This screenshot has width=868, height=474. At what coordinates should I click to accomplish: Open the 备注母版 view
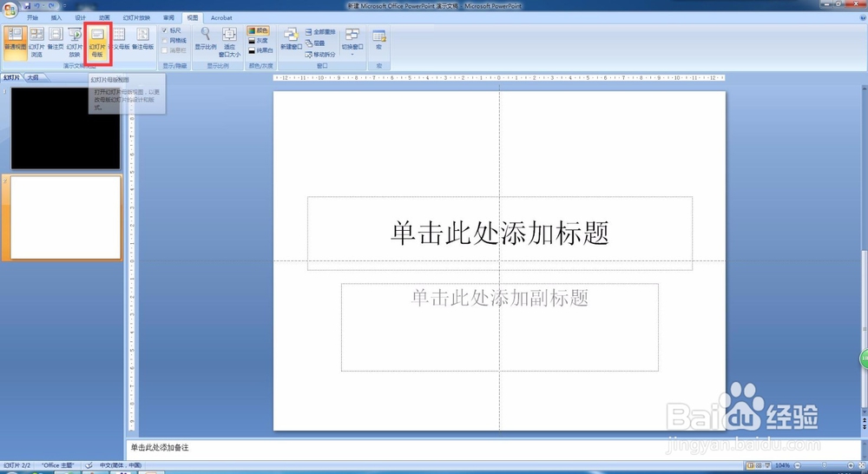(143, 39)
